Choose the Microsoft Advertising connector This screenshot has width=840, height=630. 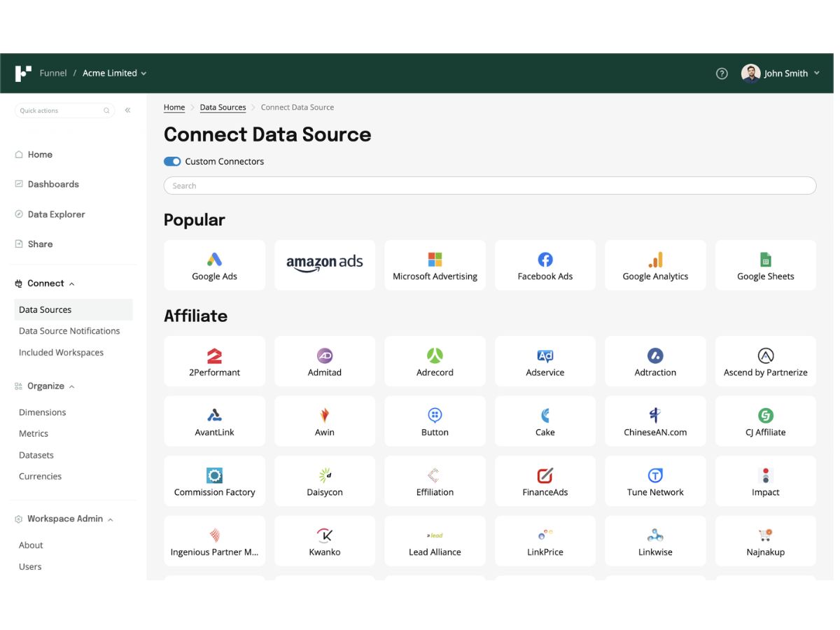coord(435,265)
